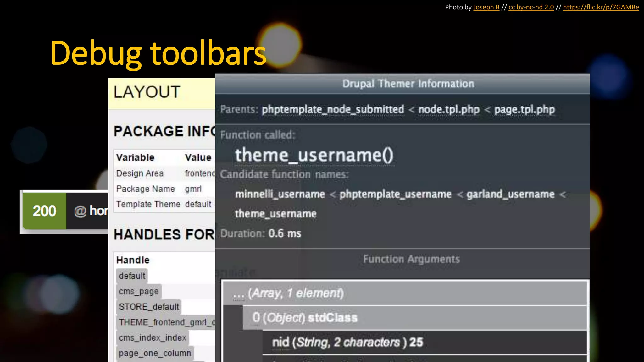Click the Drupal Themer Information title bar
644x362 pixels.
point(402,84)
